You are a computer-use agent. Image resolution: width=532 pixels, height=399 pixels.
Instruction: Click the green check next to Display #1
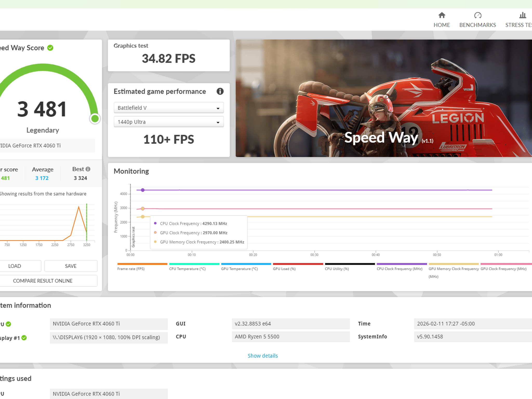[24, 338]
